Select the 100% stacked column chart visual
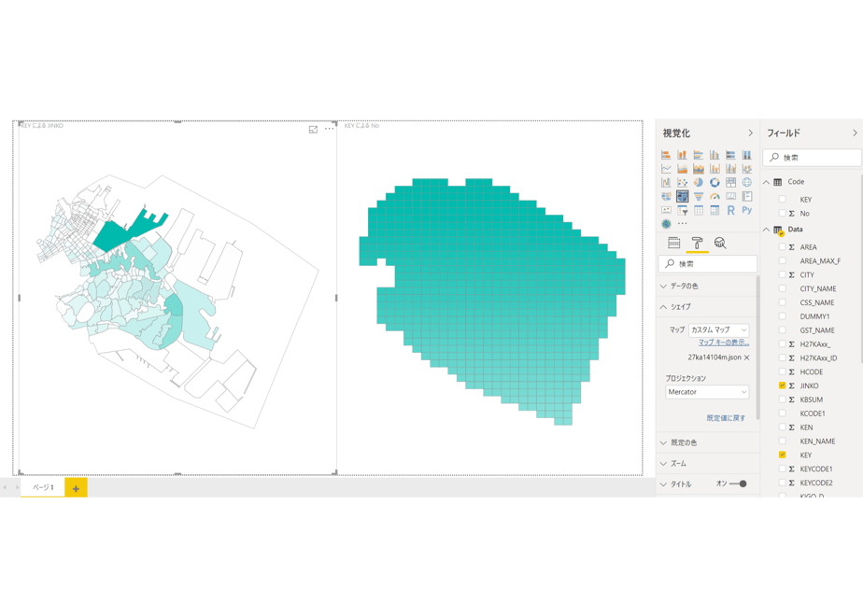Screen dimensions: 863x616 coord(747,155)
